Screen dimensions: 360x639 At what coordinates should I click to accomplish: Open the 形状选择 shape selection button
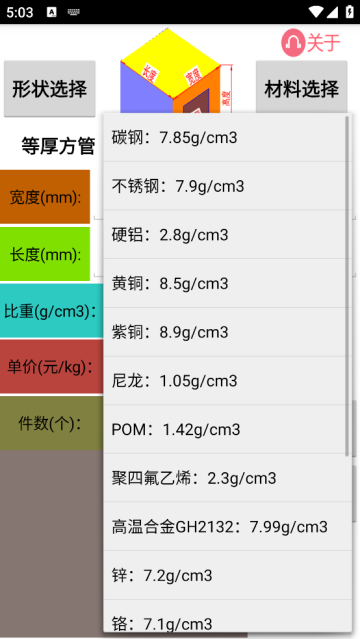coord(50,89)
